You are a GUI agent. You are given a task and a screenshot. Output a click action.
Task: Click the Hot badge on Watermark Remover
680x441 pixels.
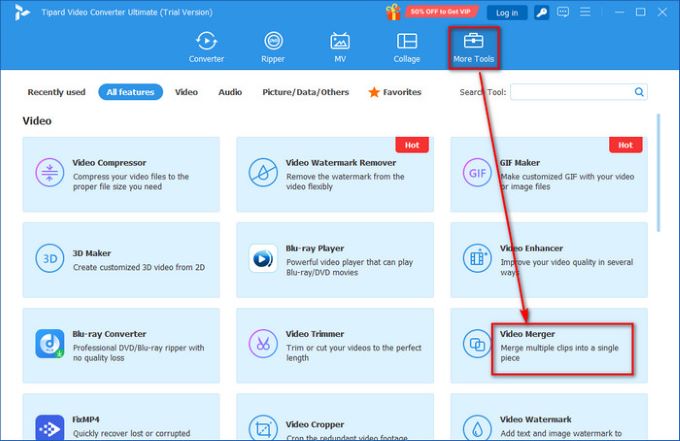click(x=412, y=145)
